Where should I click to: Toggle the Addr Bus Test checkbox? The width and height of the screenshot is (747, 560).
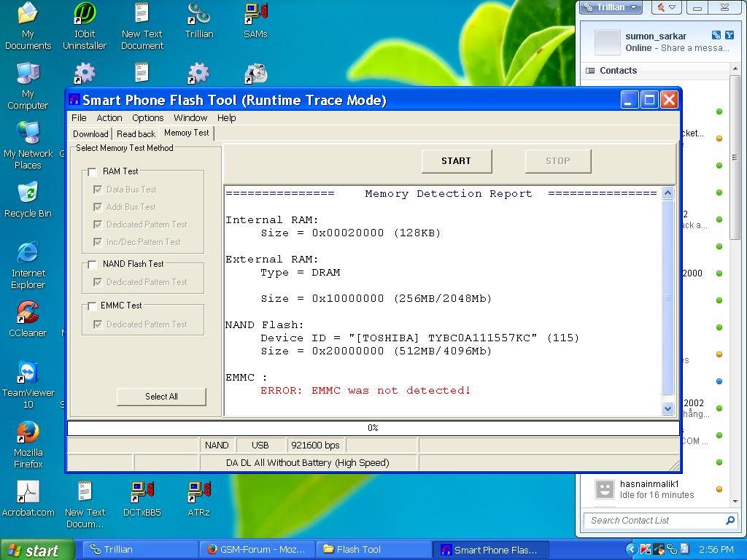[98, 207]
